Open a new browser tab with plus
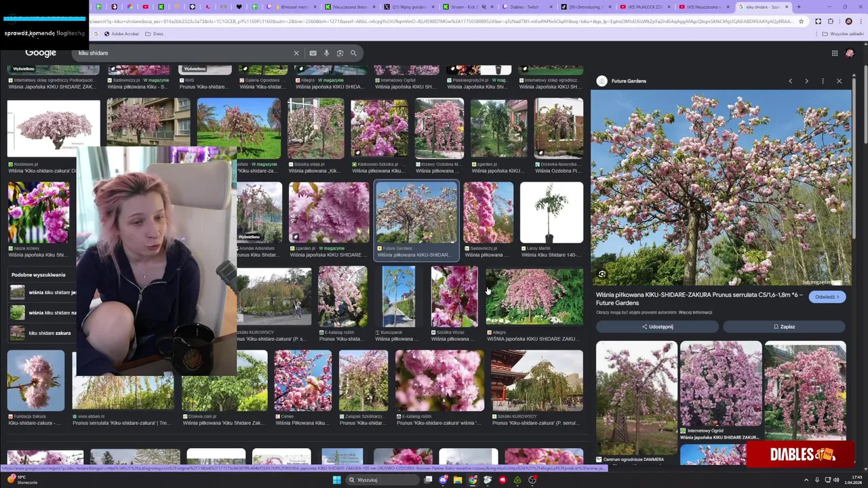The width and height of the screenshot is (868, 488). [799, 7]
